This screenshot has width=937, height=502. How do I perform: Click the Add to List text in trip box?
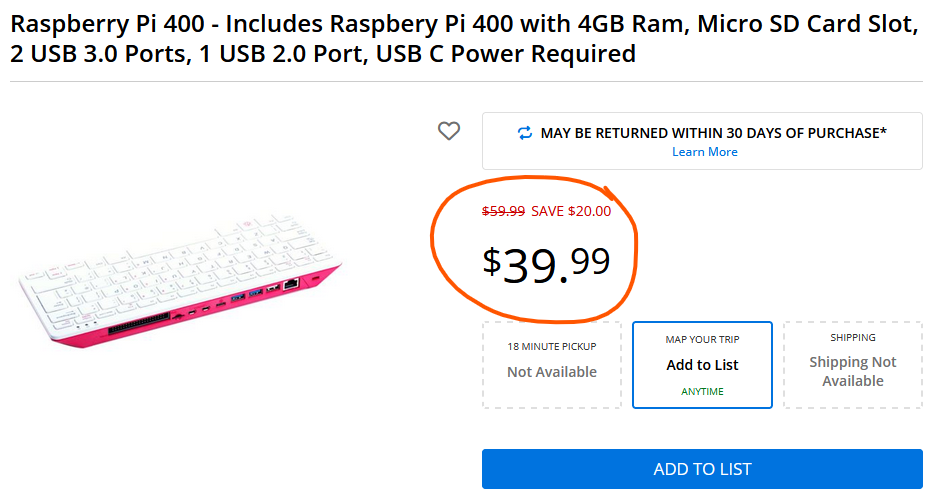pyautogui.click(x=702, y=365)
